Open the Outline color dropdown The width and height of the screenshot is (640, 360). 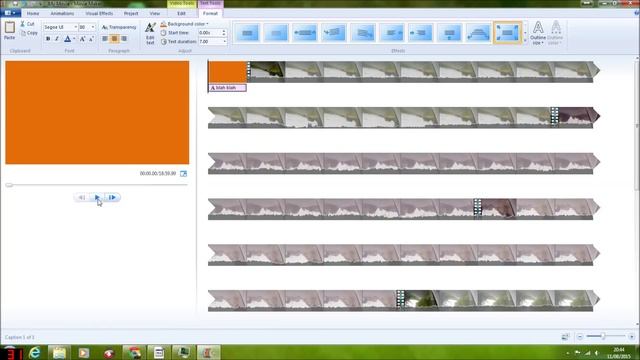(555, 33)
